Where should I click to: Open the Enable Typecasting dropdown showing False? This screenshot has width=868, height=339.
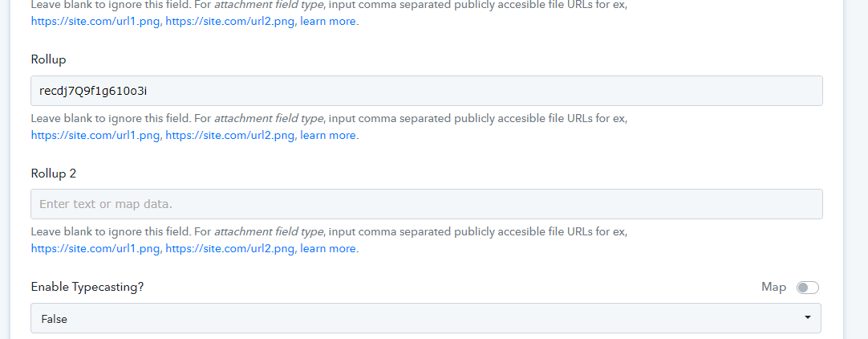pyautogui.click(x=426, y=318)
